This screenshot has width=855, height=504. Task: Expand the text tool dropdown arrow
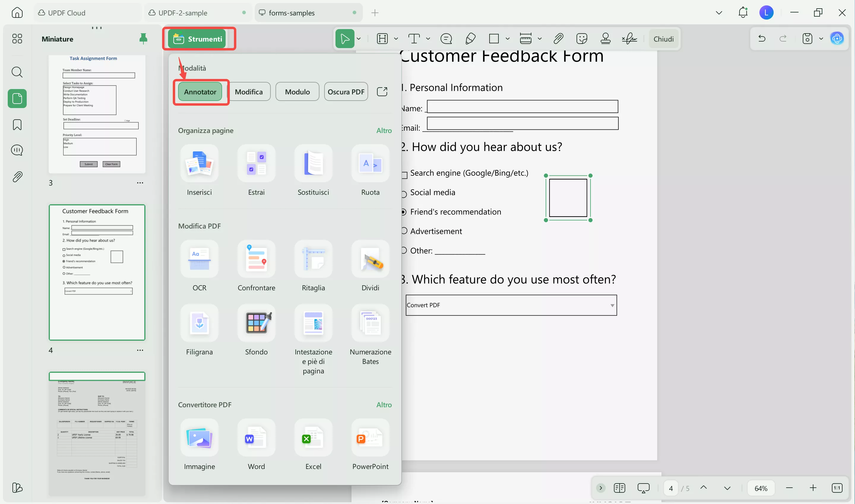tap(428, 39)
